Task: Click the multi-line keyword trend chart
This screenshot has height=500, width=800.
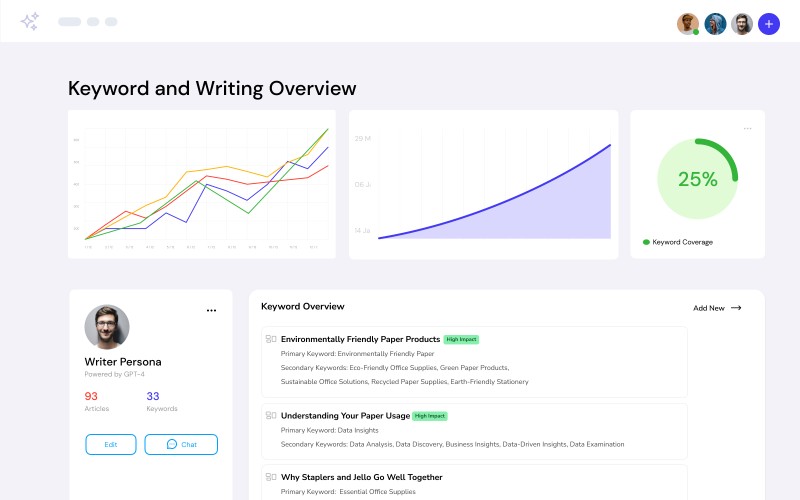Action: pyautogui.click(x=205, y=185)
